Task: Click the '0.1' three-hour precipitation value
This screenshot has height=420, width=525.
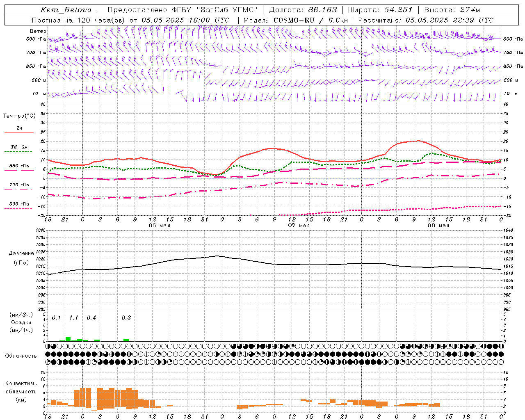Action: point(56,318)
